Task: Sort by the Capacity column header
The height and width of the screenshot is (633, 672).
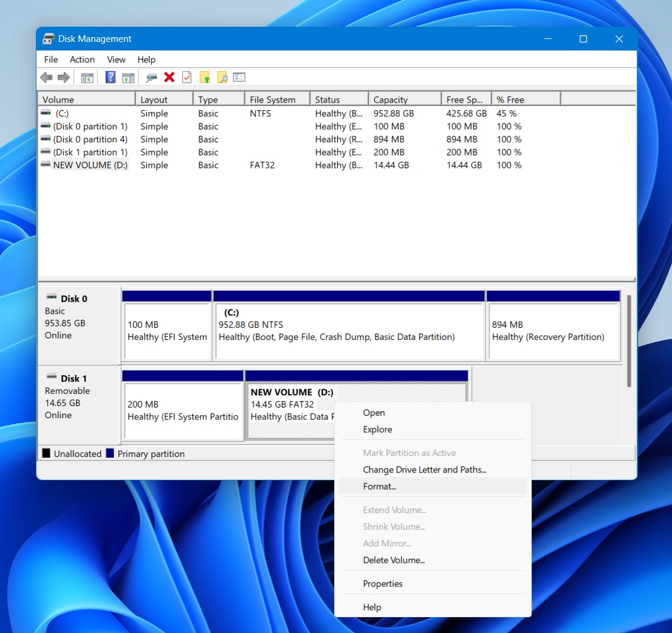Action: pos(405,100)
